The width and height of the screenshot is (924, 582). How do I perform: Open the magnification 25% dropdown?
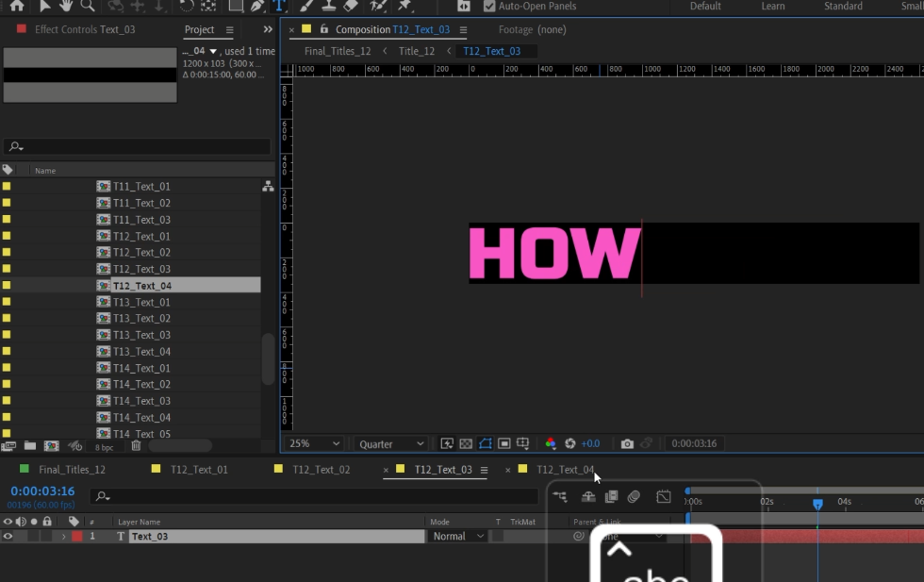tap(314, 443)
